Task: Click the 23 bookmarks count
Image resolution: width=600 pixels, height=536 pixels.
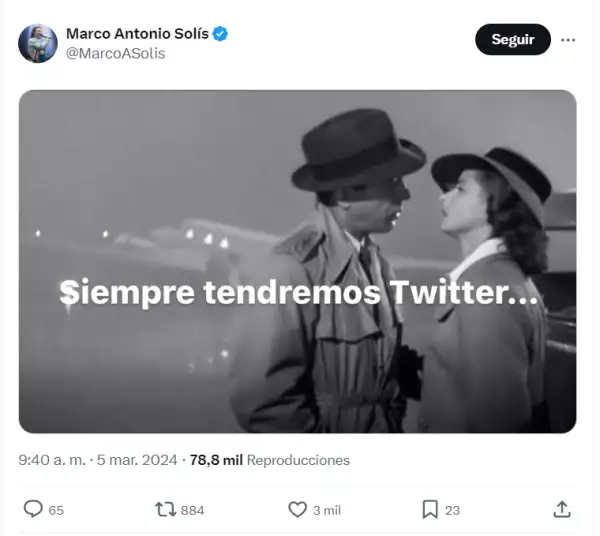Action: point(452,510)
